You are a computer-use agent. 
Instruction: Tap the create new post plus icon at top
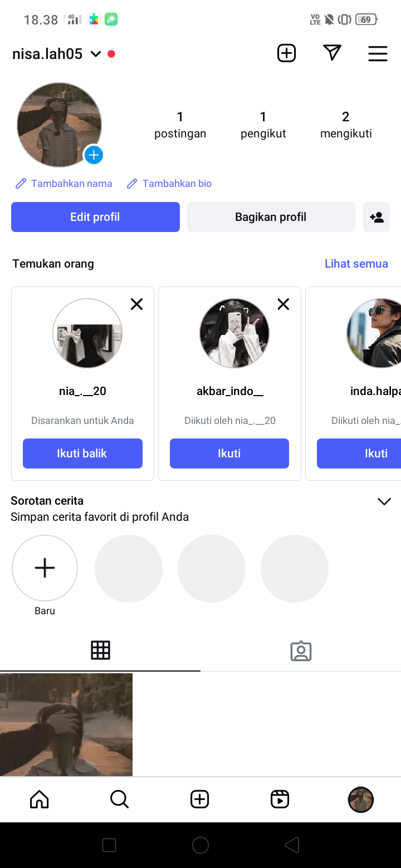click(286, 53)
